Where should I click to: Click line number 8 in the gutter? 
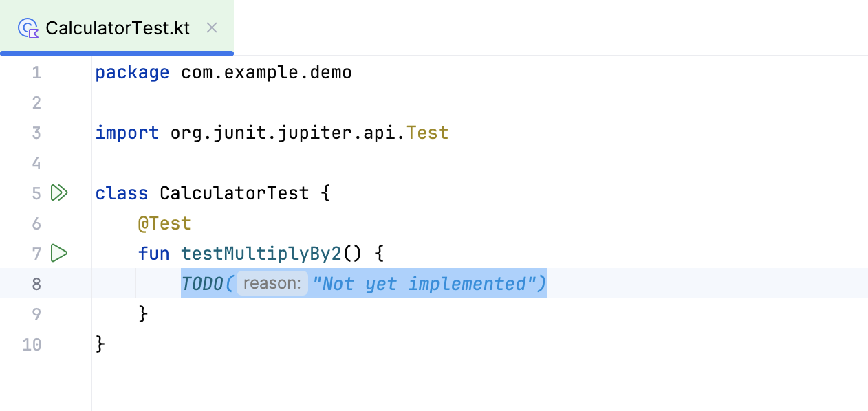(x=36, y=283)
